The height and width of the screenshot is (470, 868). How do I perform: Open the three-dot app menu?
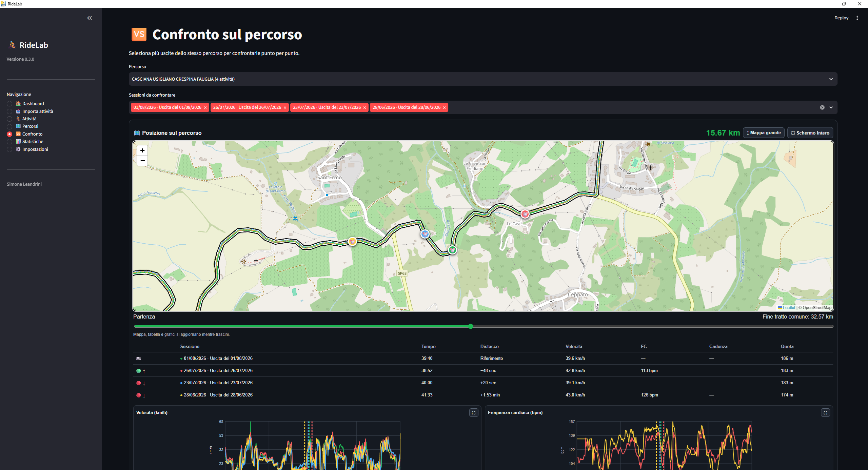(x=857, y=18)
